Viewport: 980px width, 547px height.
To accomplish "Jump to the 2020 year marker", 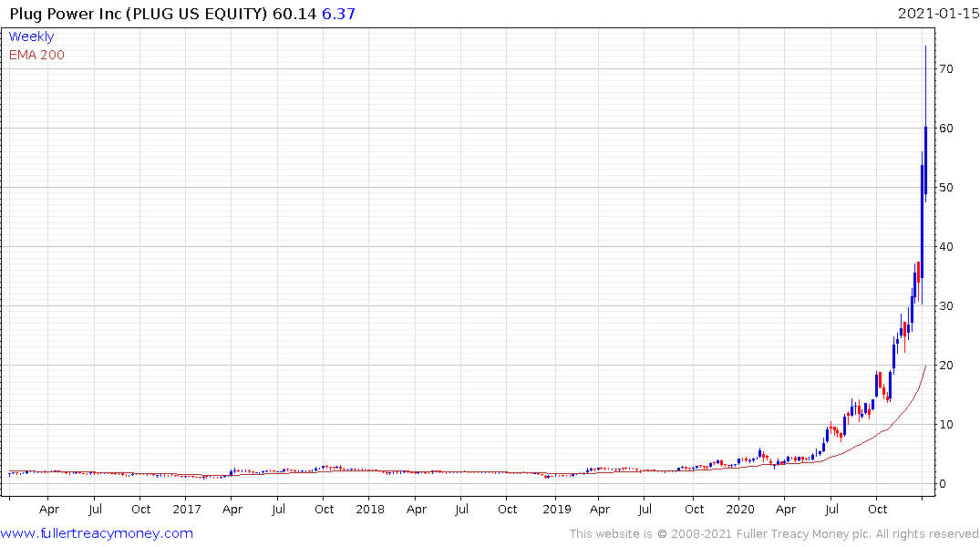I will pos(739,509).
